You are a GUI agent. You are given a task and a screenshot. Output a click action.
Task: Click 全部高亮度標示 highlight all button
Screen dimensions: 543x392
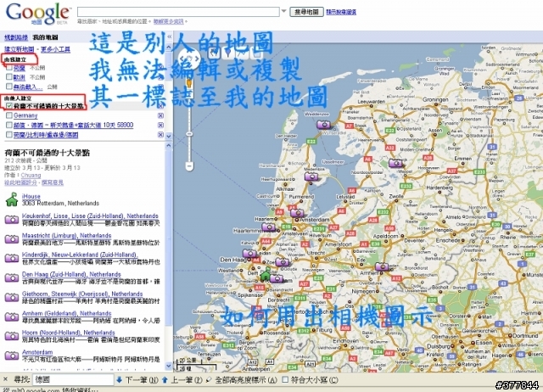241,380
